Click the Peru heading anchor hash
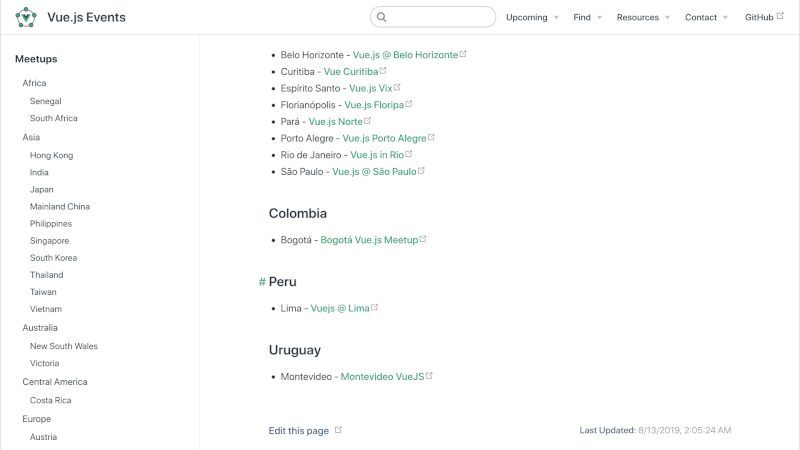The width and height of the screenshot is (800, 450). coord(262,282)
